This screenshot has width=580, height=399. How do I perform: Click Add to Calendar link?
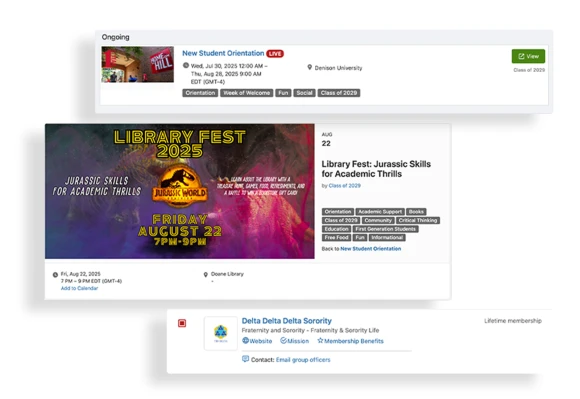pos(79,288)
